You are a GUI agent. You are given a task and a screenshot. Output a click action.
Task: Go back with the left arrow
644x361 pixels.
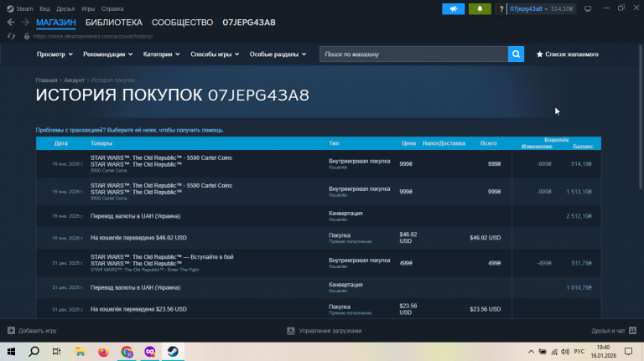(11, 22)
